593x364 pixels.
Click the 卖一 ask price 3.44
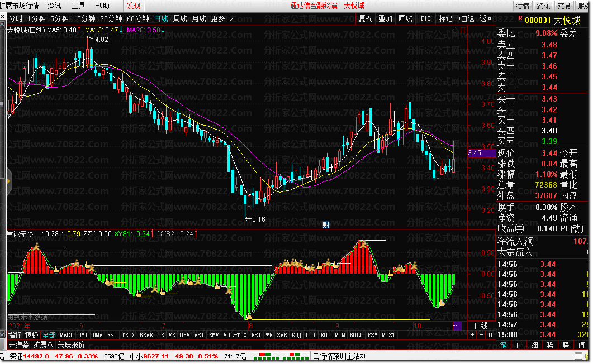point(549,87)
